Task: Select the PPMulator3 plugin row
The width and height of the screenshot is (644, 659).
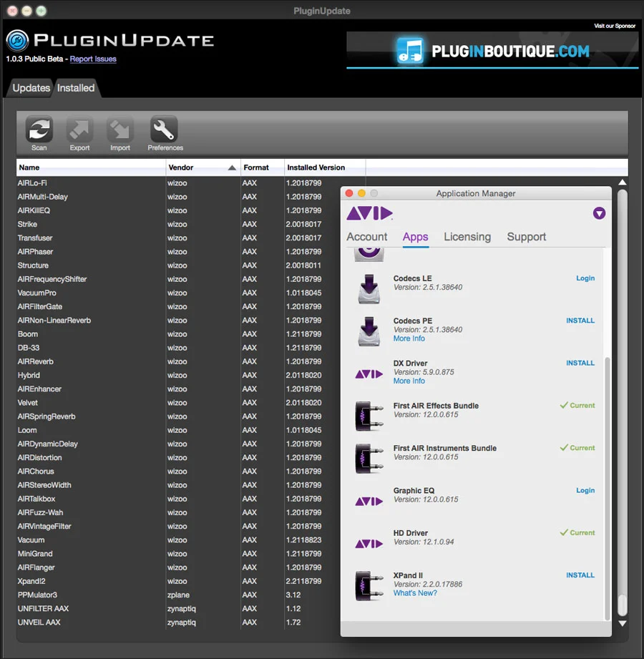Action: 177,595
